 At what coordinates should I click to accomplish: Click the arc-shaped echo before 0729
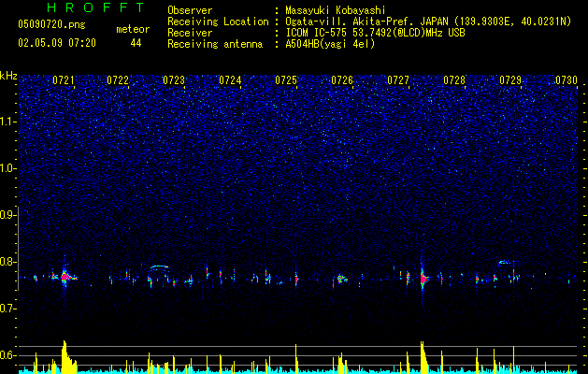[x=506, y=262]
